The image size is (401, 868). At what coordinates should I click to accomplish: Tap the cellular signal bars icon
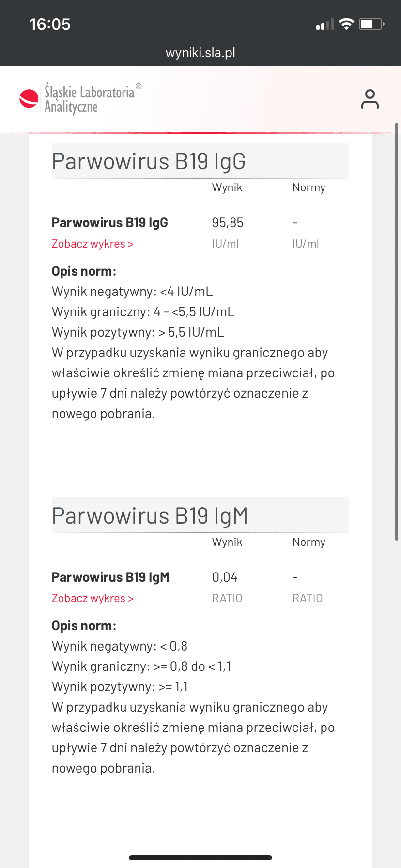coord(325,25)
